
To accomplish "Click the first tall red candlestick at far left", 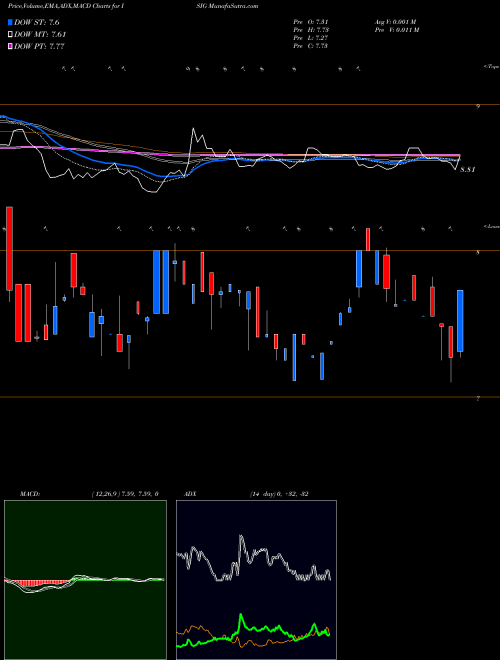I will (9, 248).
